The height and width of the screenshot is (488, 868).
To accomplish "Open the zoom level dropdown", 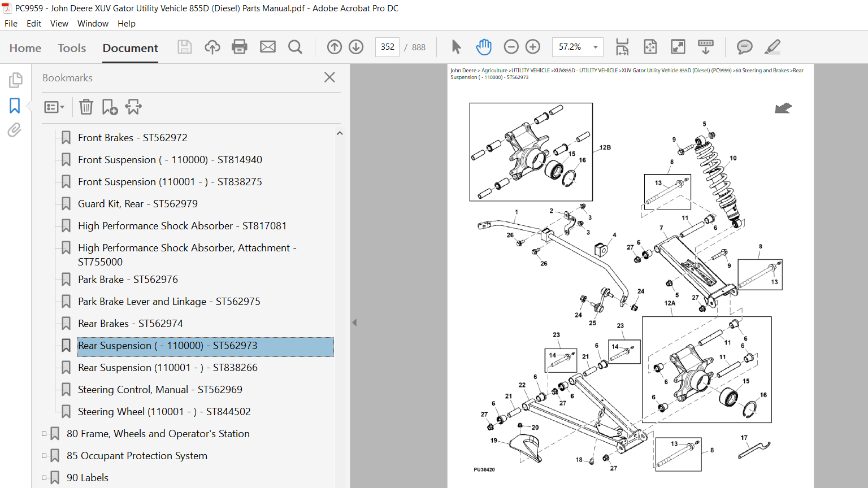I will 595,47.
